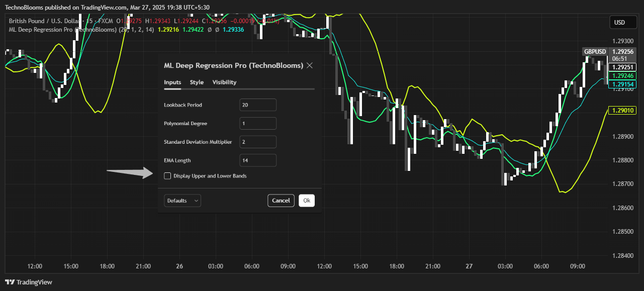
Task: Enable Display Upper and Lower Bands checkbox
Action: click(167, 176)
